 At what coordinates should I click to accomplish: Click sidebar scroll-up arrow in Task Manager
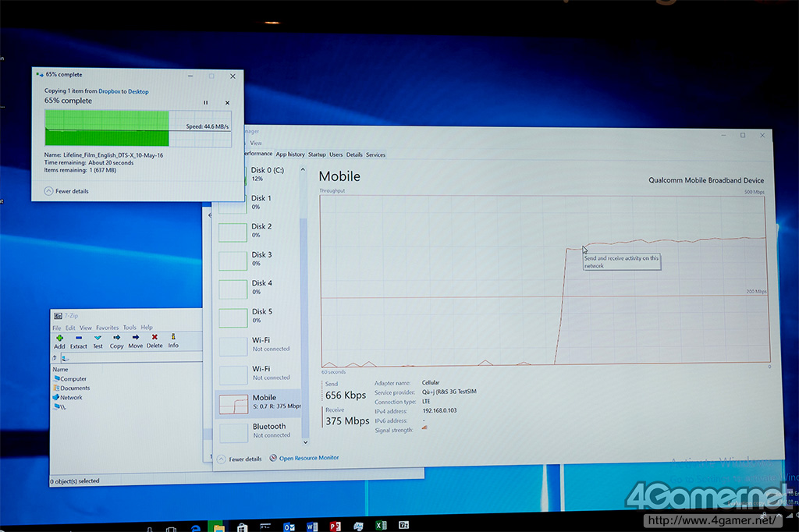click(x=303, y=170)
